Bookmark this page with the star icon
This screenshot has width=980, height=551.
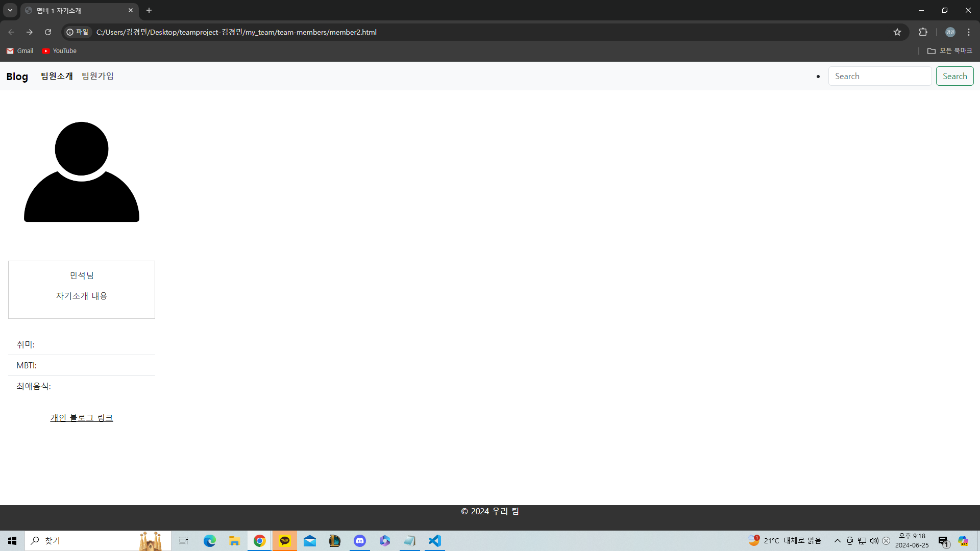pos(897,32)
